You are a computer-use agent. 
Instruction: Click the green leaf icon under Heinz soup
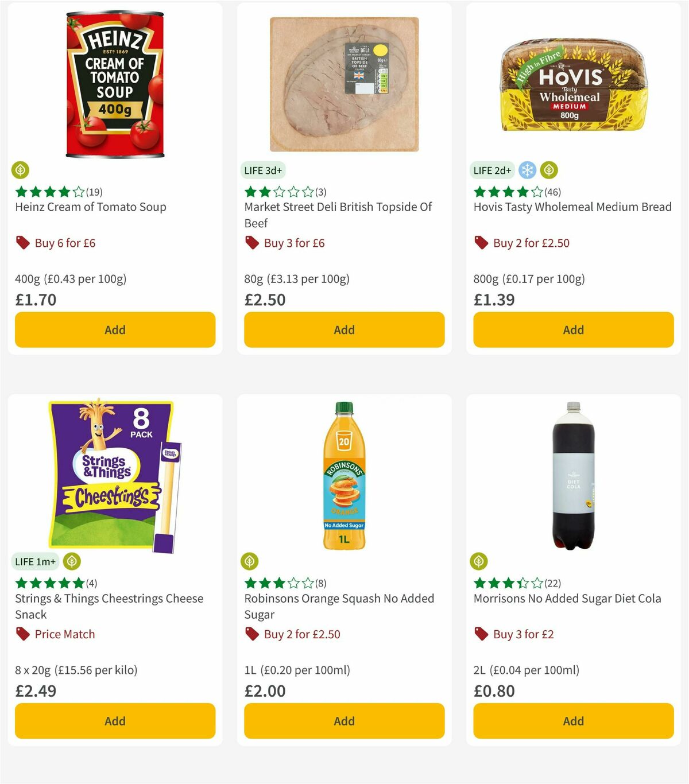coord(21,170)
